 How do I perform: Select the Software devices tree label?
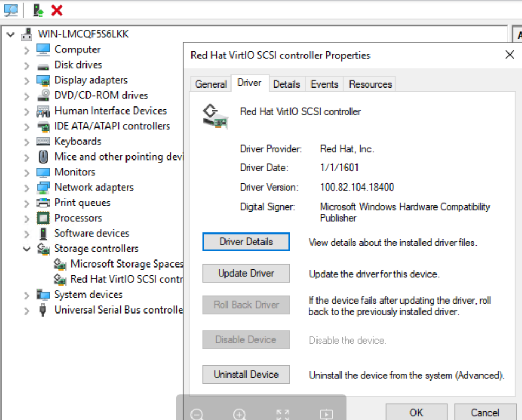click(92, 233)
